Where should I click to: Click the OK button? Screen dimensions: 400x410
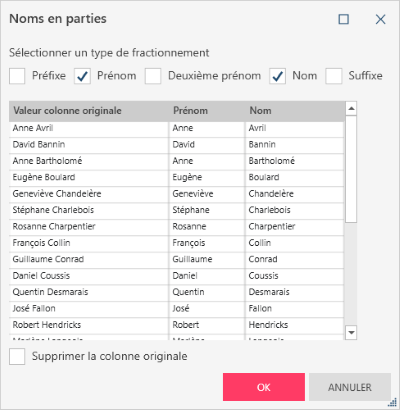click(264, 387)
